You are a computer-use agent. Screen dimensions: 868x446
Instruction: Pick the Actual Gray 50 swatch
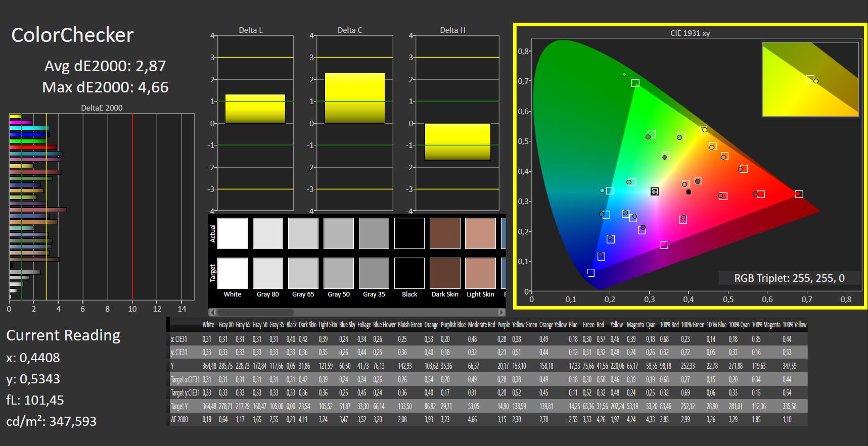click(339, 233)
